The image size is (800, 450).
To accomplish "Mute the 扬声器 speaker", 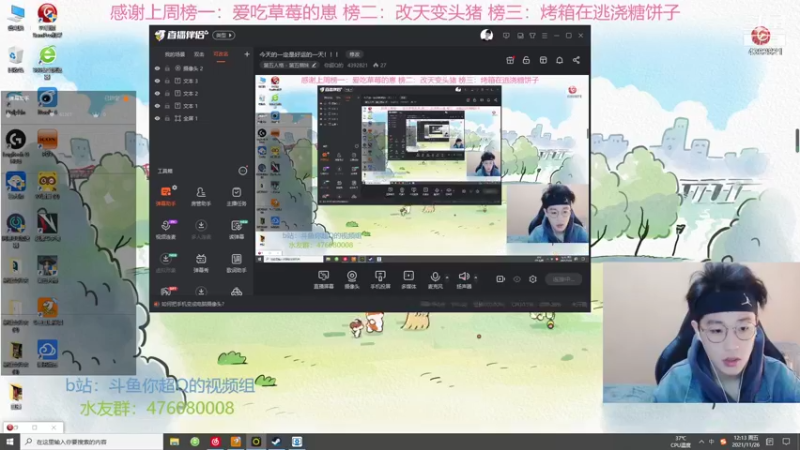I will pyautogui.click(x=463, y=280).
